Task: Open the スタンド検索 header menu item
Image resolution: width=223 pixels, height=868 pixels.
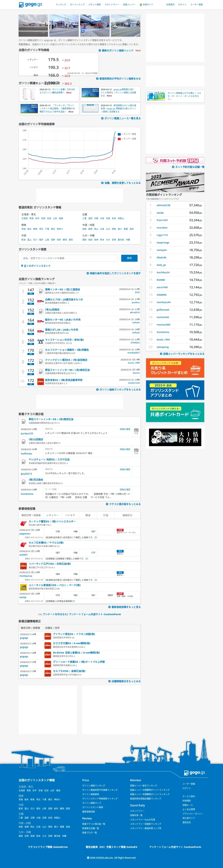Action: [94, 5]
